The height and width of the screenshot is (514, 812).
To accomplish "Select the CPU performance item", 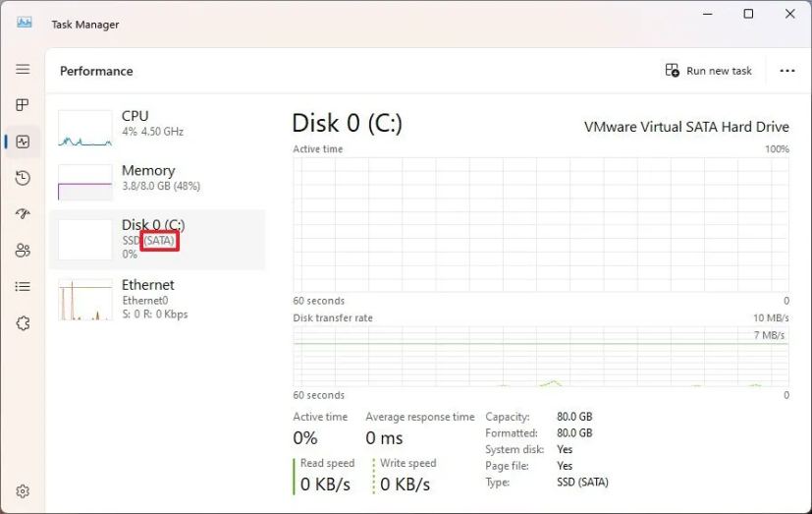I will 157,128.
